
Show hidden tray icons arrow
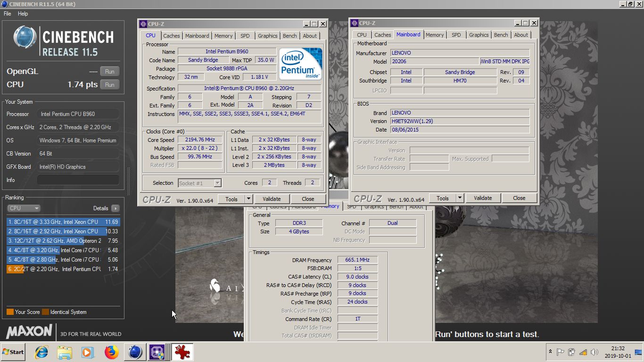(550, 352)
